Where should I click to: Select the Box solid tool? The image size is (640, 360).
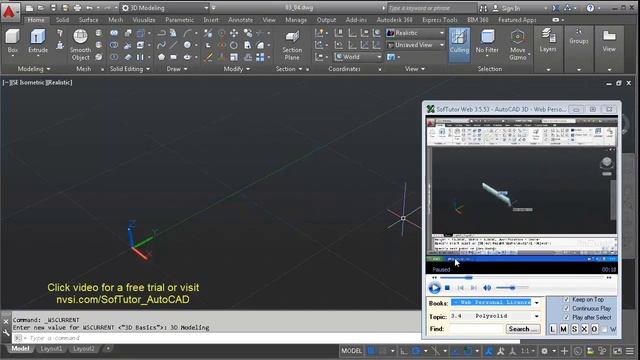13,41
